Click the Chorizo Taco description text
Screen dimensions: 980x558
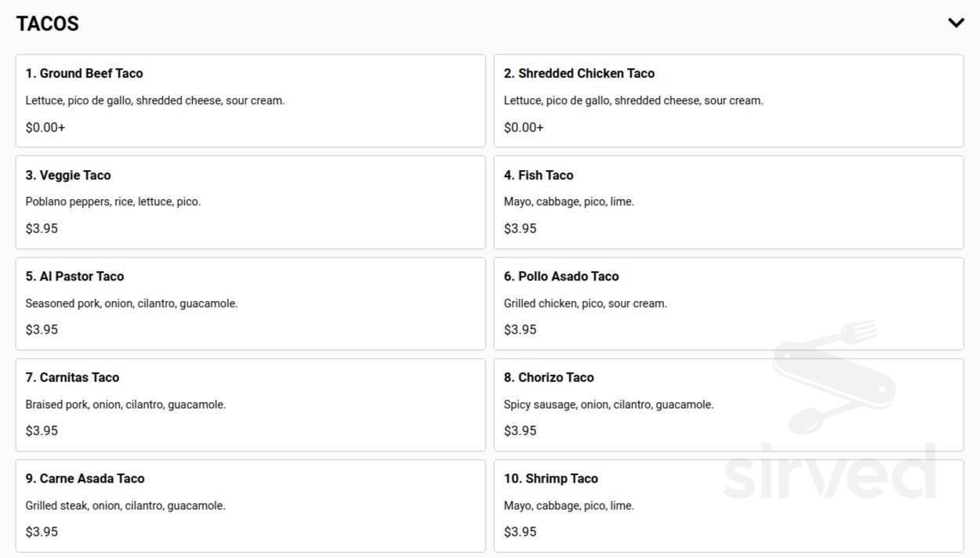coord(608,404)
